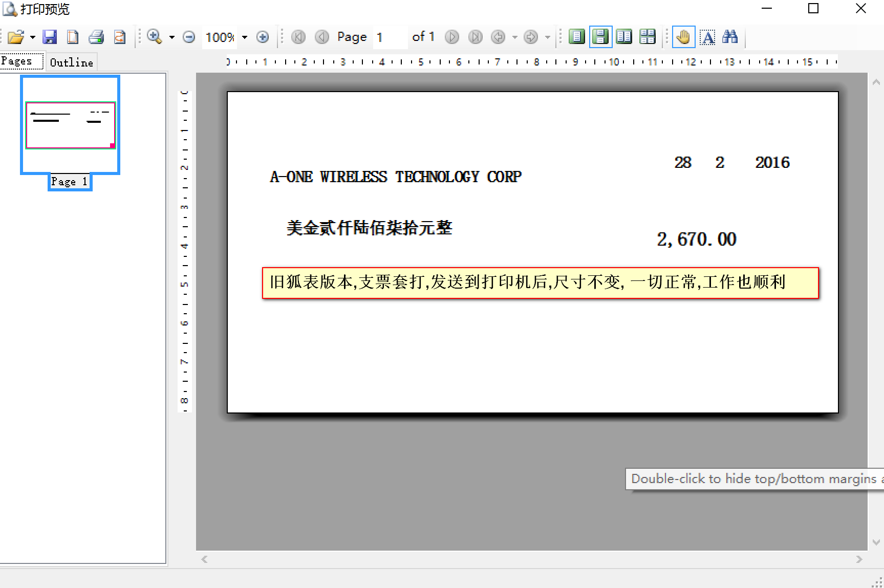The image size is (884, 588).
Task: Switch to single page view
Action: 577,37
